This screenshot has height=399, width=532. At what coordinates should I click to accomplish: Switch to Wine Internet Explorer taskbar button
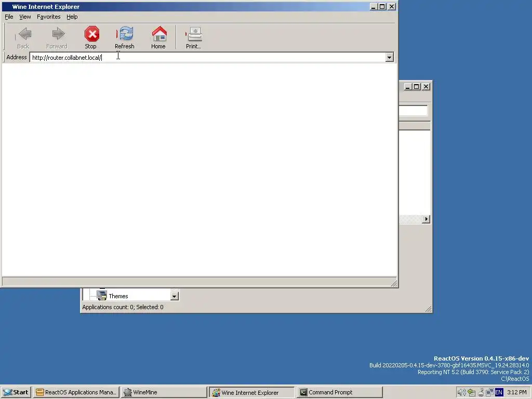(252, 392)
